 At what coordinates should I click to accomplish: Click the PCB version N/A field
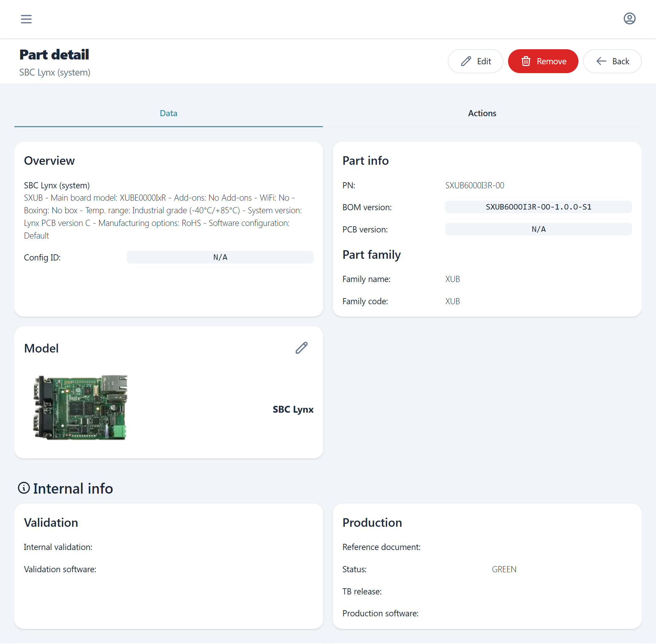538,229
